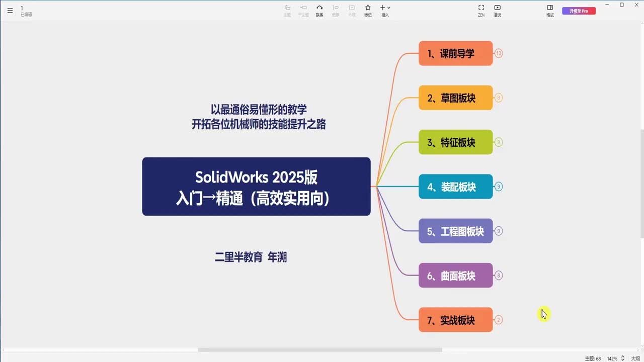Click the horizontal scrollbar thumb
Image resolution: width=644 pixels, height=362 pixels.
pyautogui.click(x=320, y=350)
